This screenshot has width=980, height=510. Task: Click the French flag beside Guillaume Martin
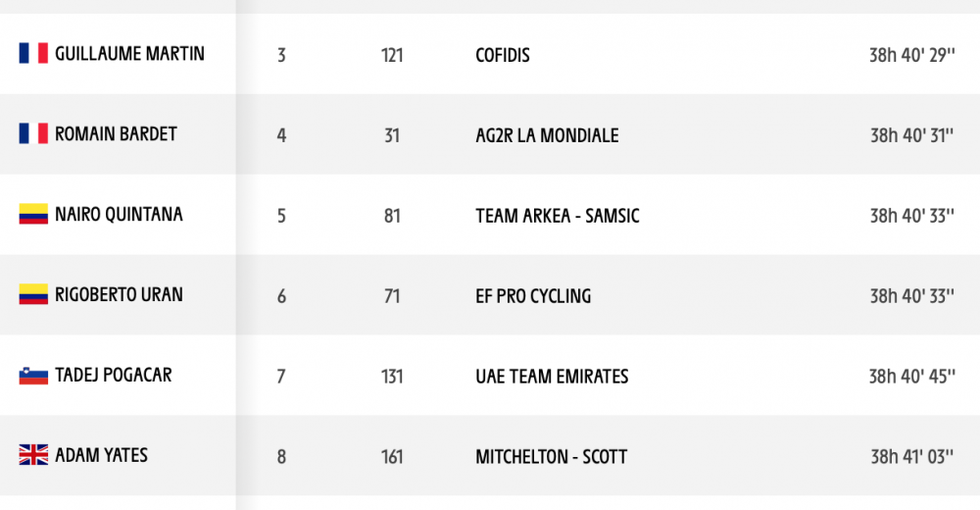point(33,53)
